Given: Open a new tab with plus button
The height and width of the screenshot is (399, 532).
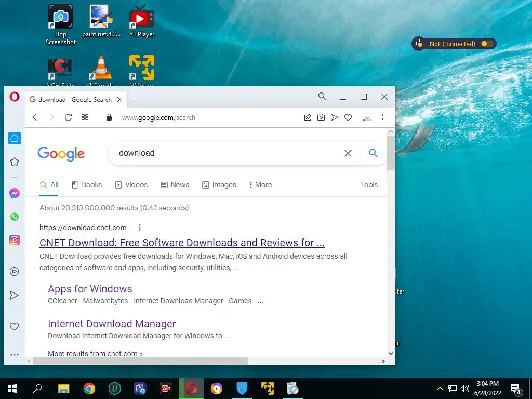Looking at the screenshot, I should (x=135, y=99).
